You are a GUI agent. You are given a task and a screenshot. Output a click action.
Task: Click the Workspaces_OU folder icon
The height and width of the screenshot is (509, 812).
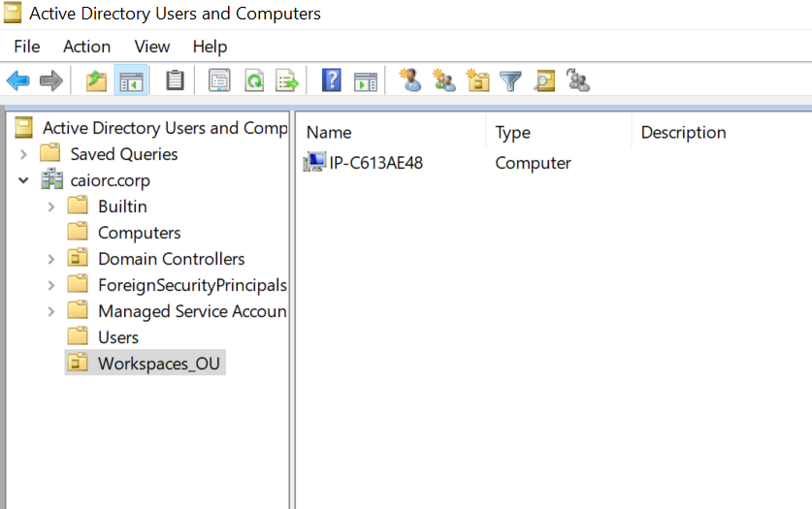[x=78, y=363]
